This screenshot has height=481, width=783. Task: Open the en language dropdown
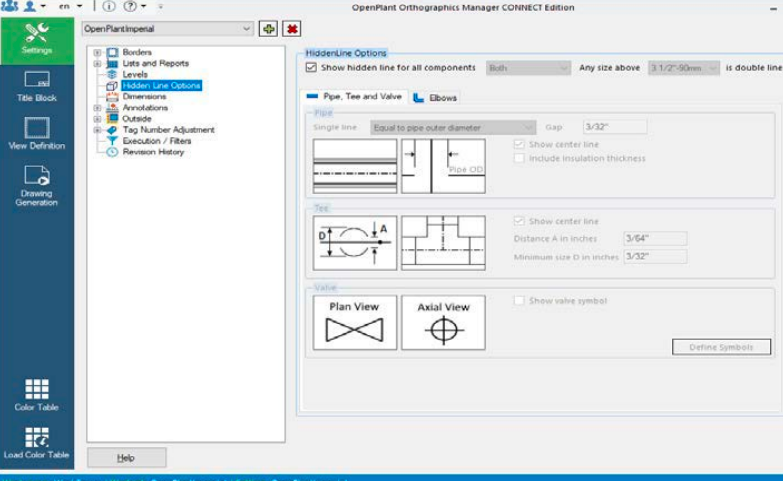tap(70, 6)
